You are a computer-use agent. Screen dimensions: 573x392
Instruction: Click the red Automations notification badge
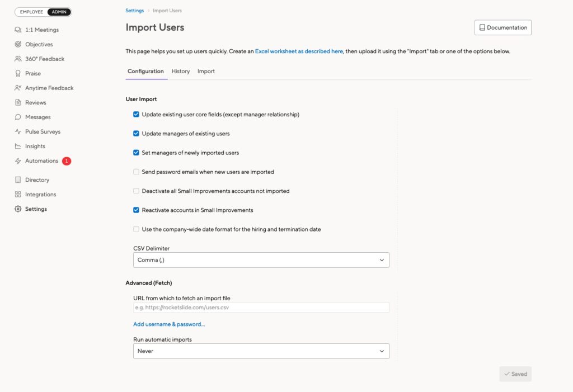click(x=67, y=160)
